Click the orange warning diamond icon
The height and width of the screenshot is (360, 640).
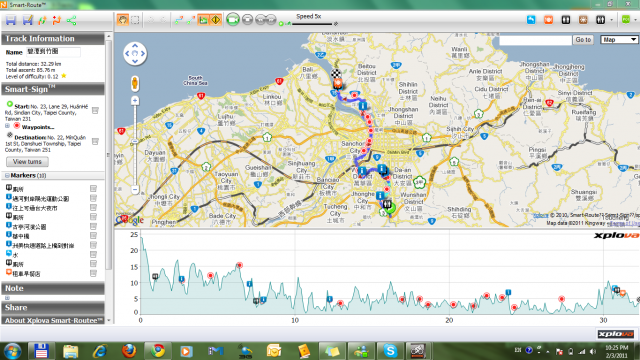point(216,20)
